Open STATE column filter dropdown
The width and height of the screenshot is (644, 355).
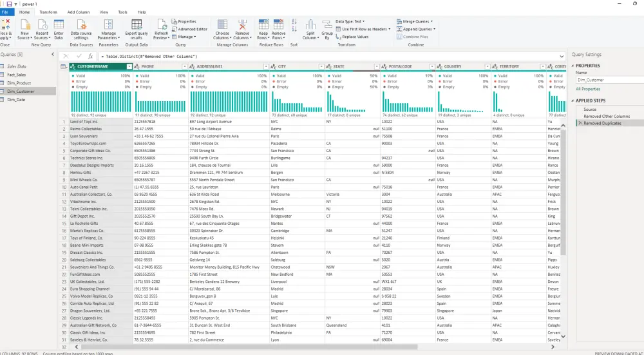(x=377, y=66)
